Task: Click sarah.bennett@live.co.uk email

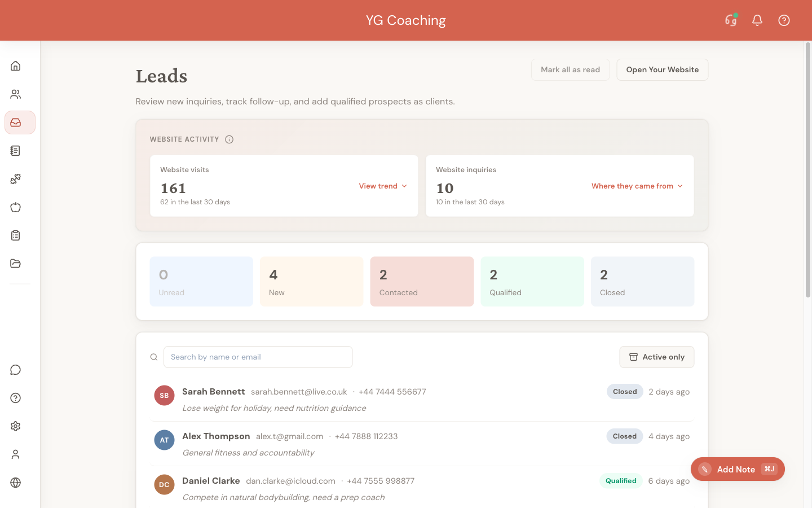Action: (x=299, y=392)
